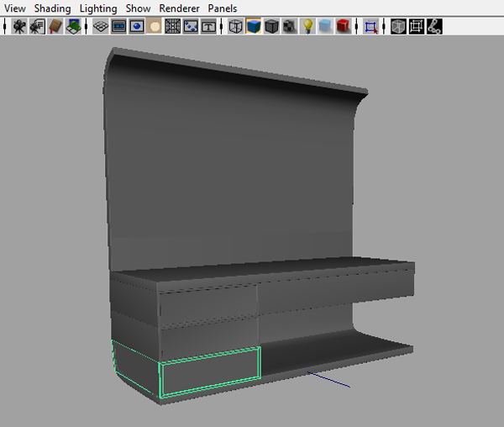Toggle Shadows light-blue cube icon
This screenshot has height=427, width=504.
pos(325,26)
